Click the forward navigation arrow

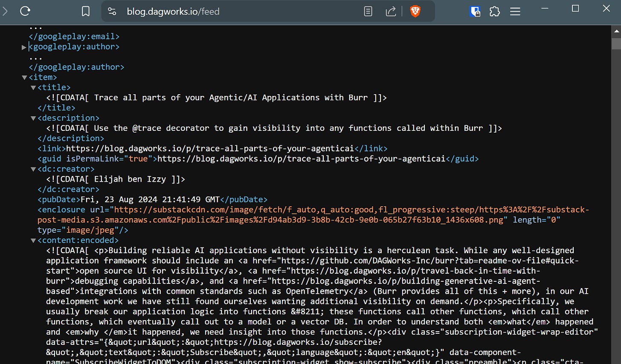click(x=5, y=11)
